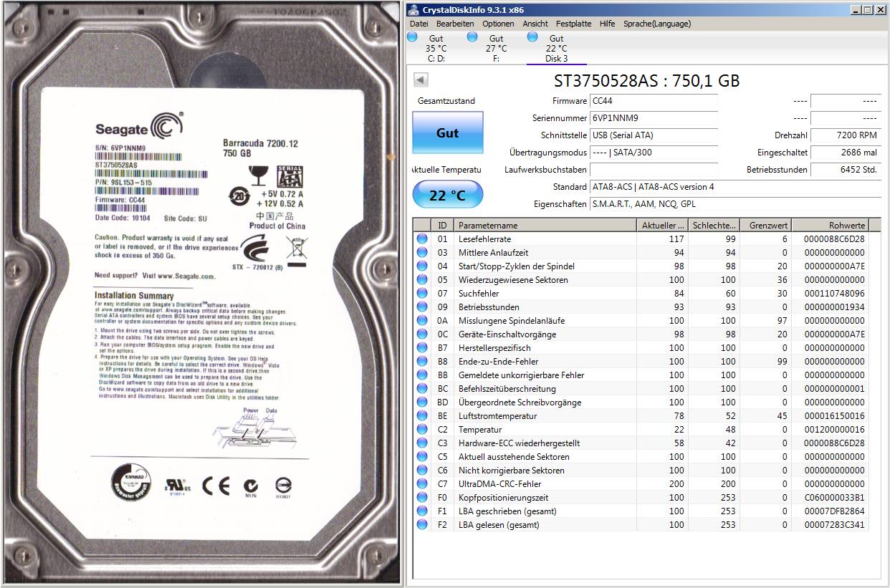
Task: Select the C: D: disk tab
Action: pos(436,48)
